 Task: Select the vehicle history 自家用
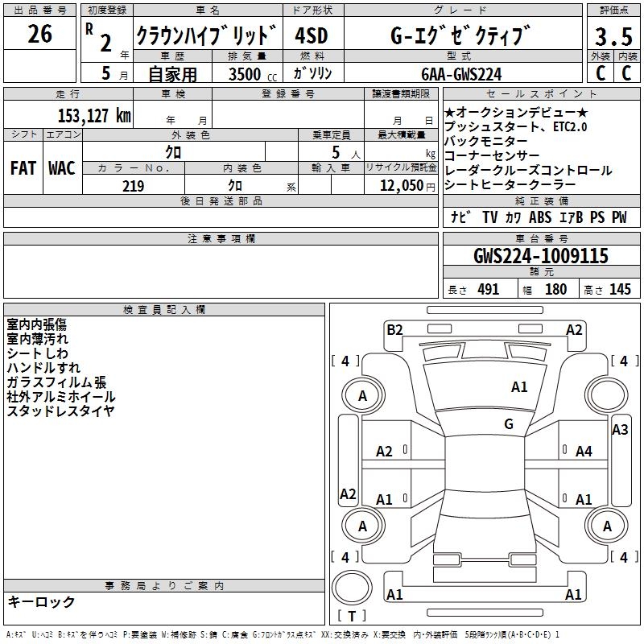[172, 74]
